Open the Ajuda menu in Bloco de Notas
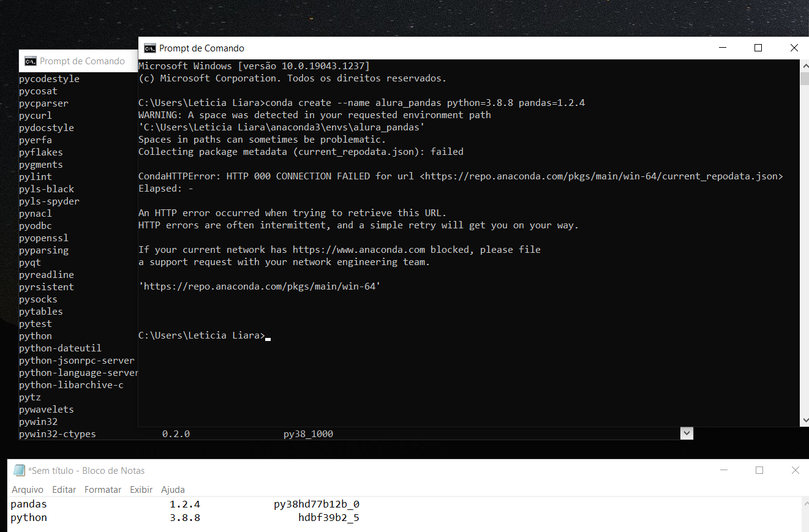809x532 pixels. click(x=173, y=490)
